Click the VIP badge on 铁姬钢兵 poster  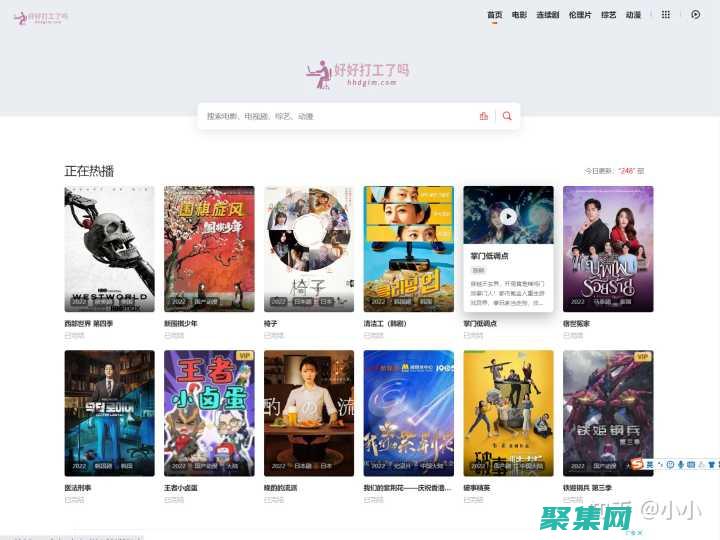(642, 357)
